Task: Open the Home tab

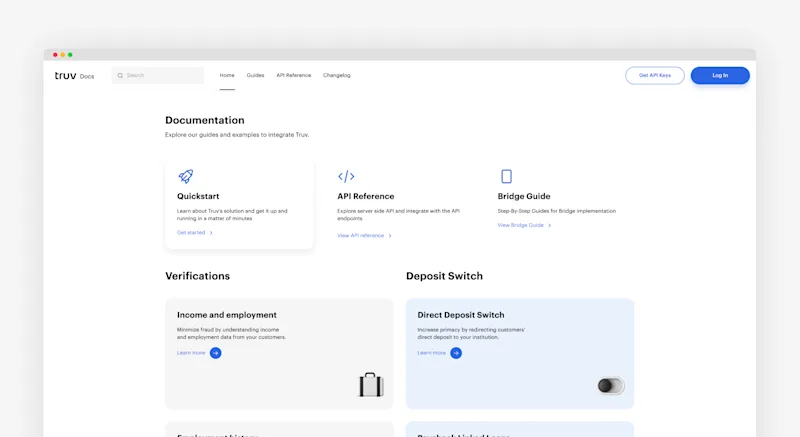Action: point(227,75)
